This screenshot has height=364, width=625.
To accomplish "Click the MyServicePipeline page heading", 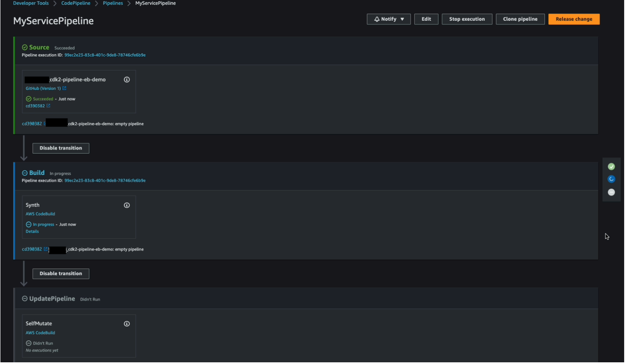I will (x=54, y=21).
